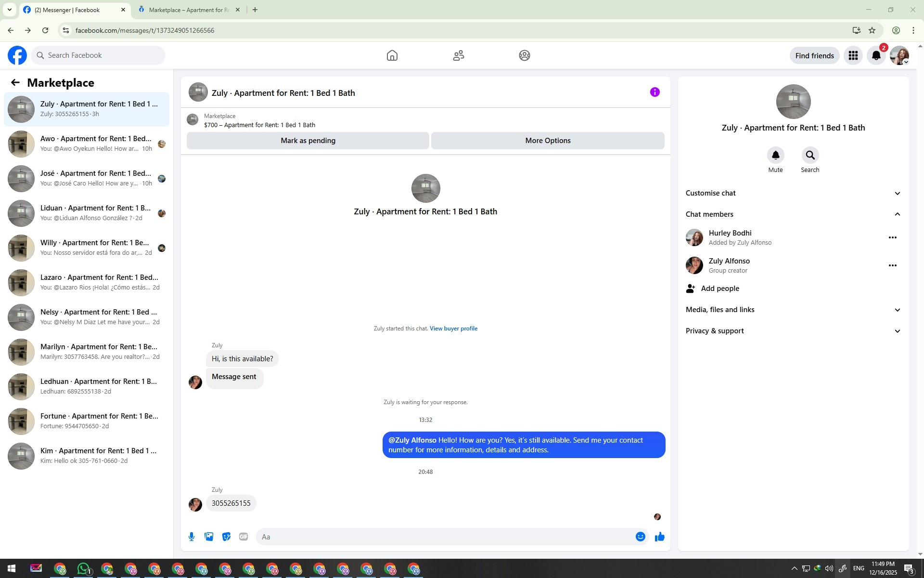This screenshot has height=578, width=924.
Task: Go back from the Marketplace chats list
Action: point(15,83)
